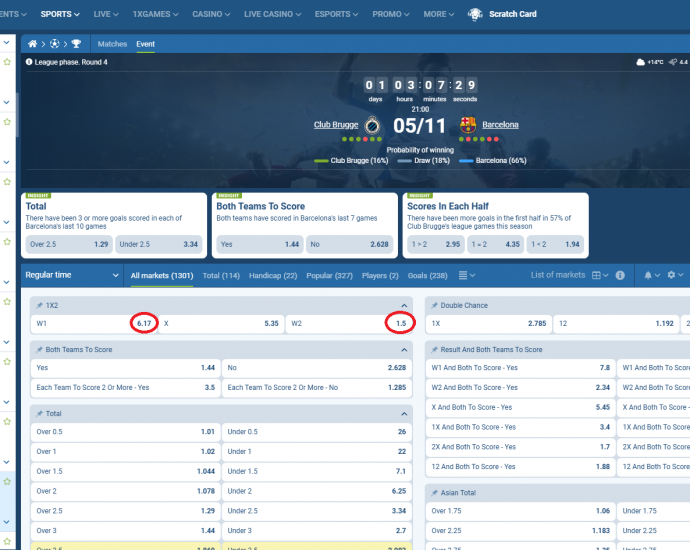Click the Scratch Card link
The image size is (690, 550).
coord(513,14)
